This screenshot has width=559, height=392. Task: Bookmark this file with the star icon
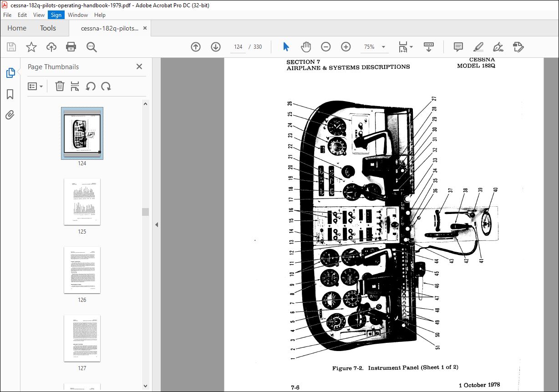point(31,47)
